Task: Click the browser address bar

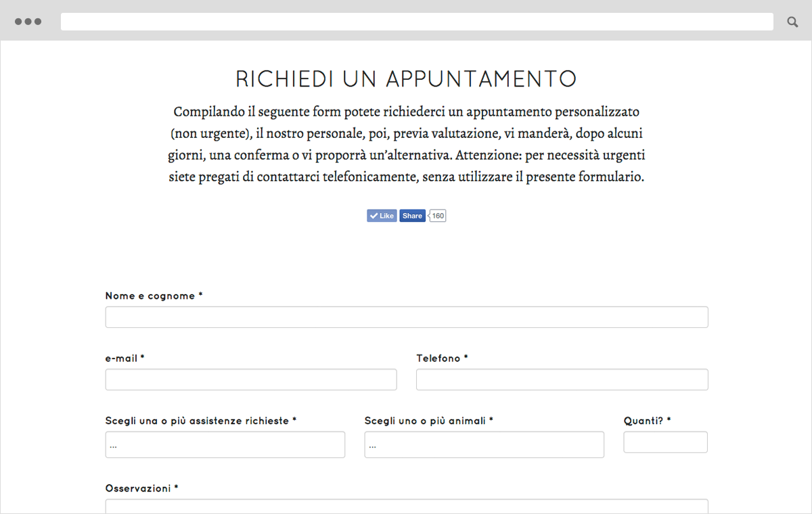Action: coord(417,22)
